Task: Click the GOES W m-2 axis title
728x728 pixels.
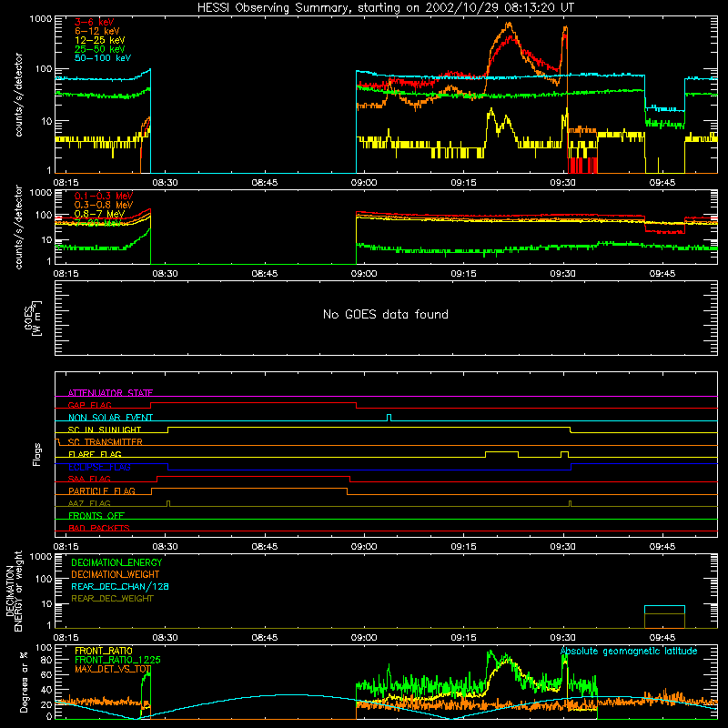Action: point(33,318)
